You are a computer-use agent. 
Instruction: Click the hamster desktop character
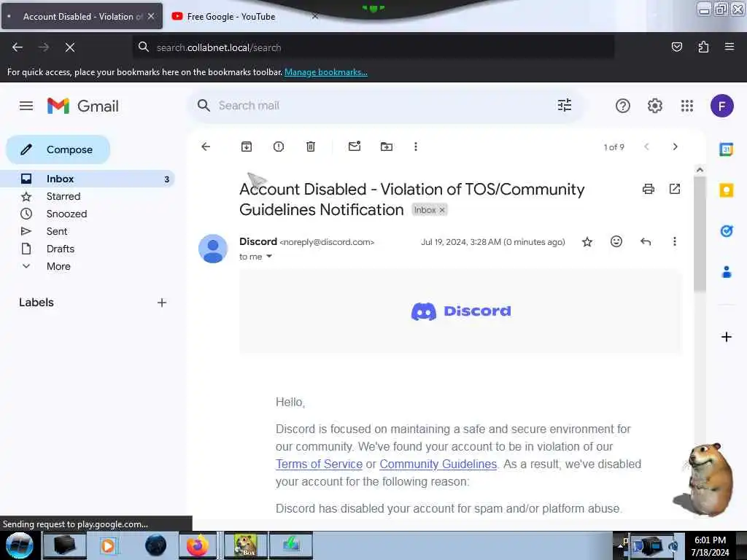tap(704, 480)
